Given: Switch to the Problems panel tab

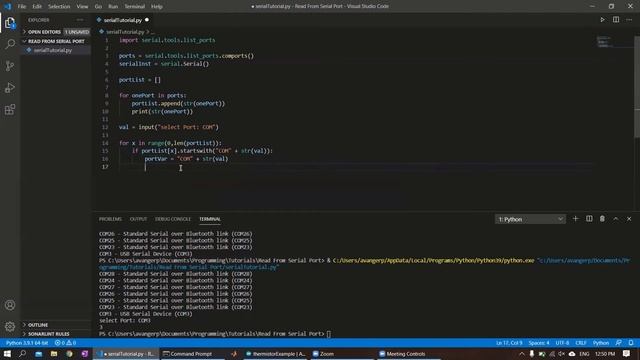Looking at the screenshot, I should tap(110, 219).
